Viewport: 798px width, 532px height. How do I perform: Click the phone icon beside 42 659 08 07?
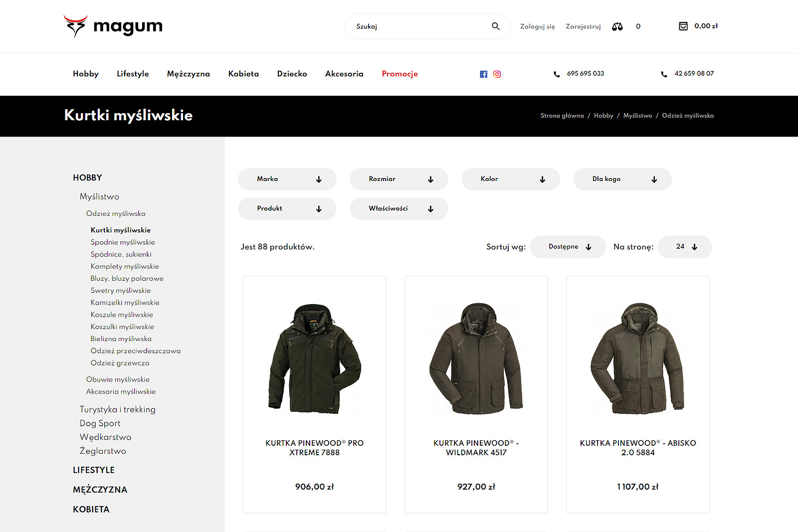(x=664, y=74)
